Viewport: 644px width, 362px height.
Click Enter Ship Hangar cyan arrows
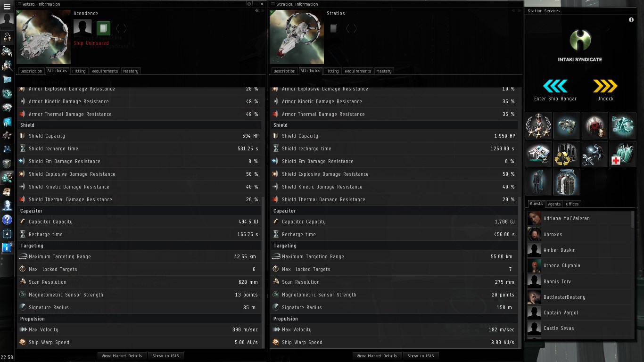(x=555, y=87)
